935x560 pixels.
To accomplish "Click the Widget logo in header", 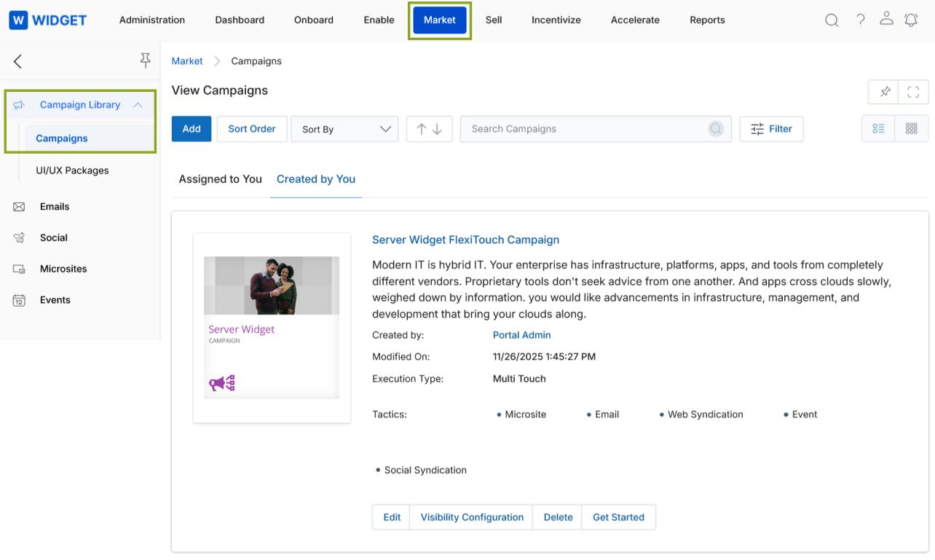I will [48, 20].
